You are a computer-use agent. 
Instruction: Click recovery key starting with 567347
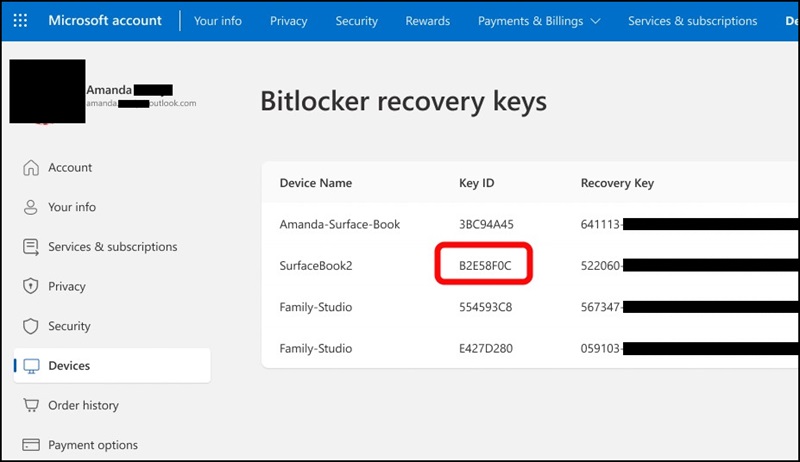coord(690,307)
